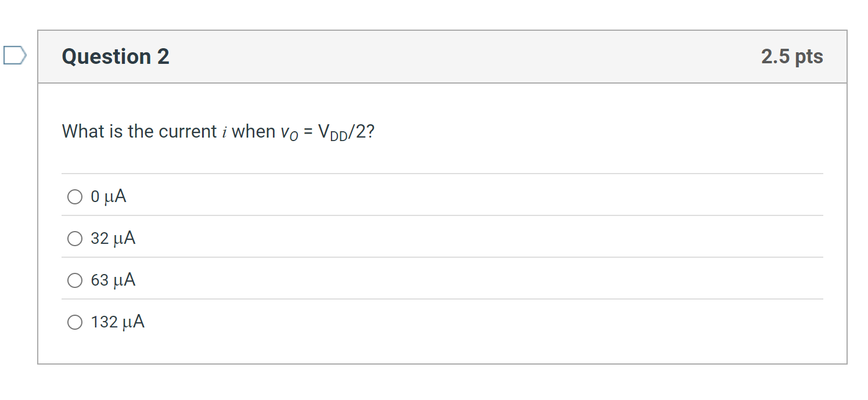Click the 32 µA answer label text
This screenshot has height=400, width=868.
click(112, 238)
